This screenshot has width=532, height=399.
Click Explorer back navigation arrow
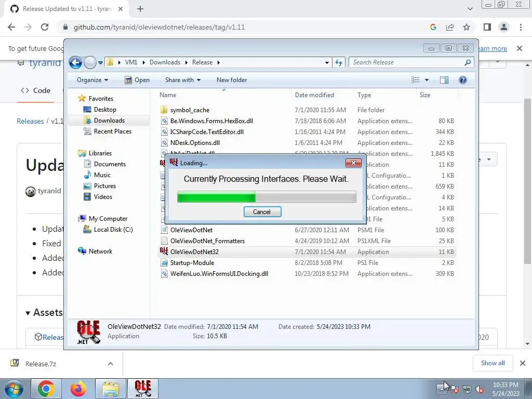(x=75, y=62)
